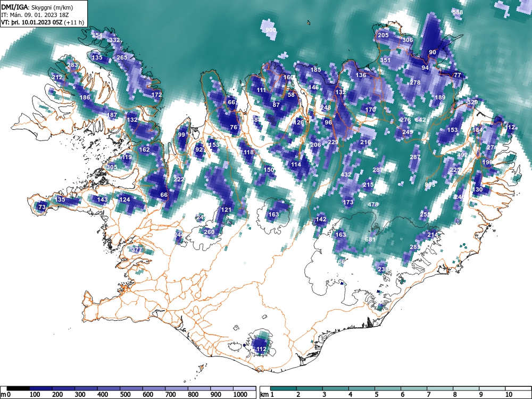Click the visibility value "92"
Viewport: 532px width, 399px height.
pyautogui.click(x=199, y=149)
